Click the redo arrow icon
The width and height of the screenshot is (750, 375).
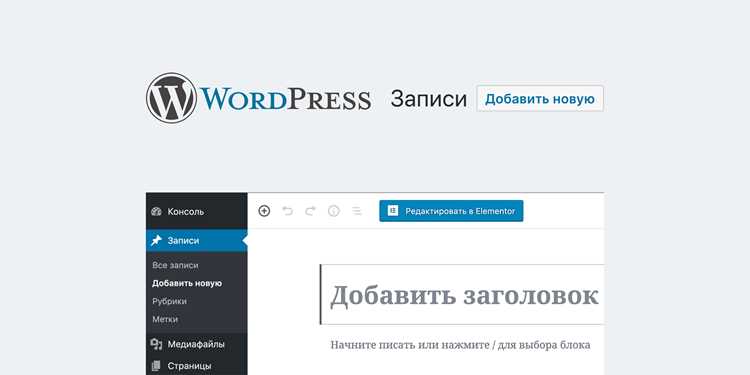(x=310, y=211)
